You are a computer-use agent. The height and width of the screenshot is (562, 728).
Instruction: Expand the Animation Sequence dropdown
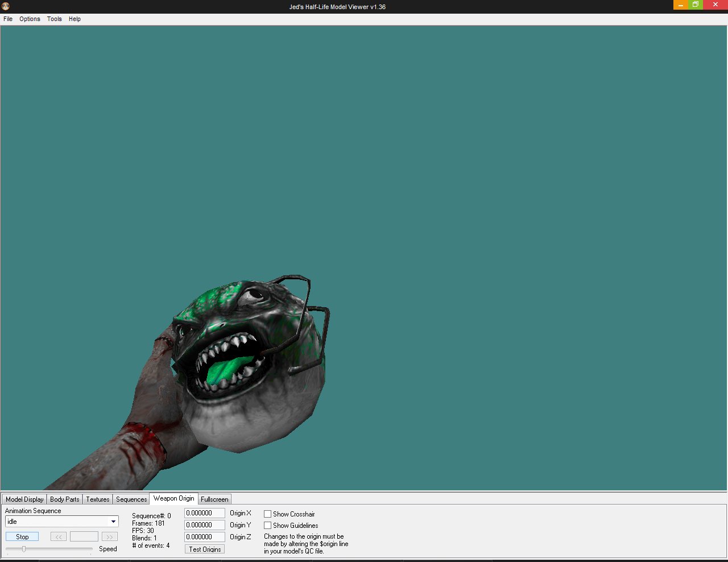click(113, 522)
